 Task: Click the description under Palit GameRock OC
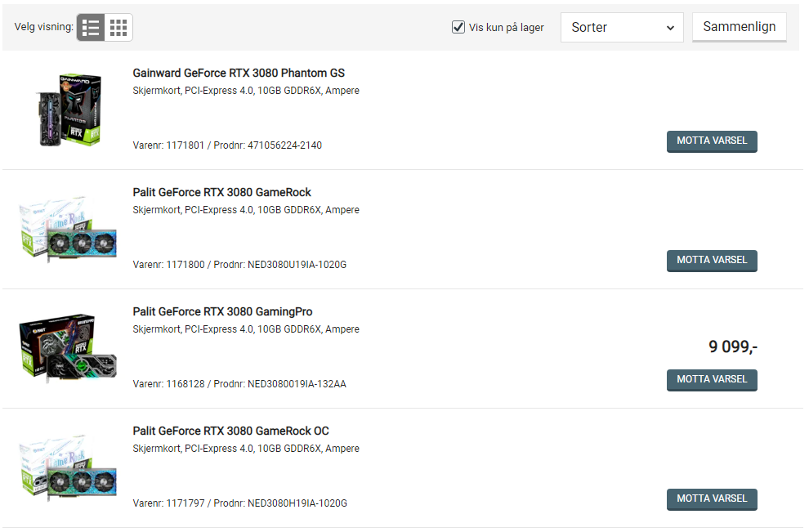coord(246,449)
